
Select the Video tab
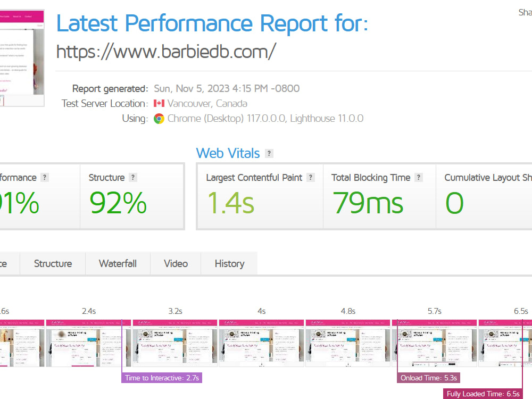[176, 264]
